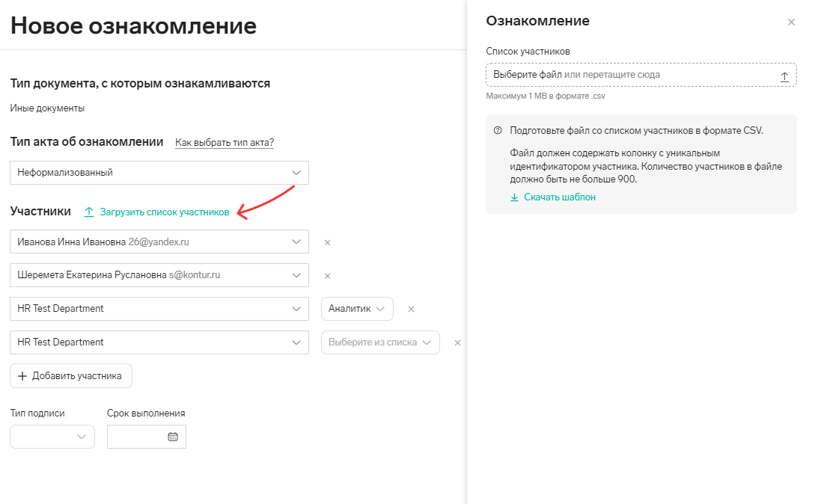
Task: Click Скачать шаблон link
Action: click(x=560, y=197)
